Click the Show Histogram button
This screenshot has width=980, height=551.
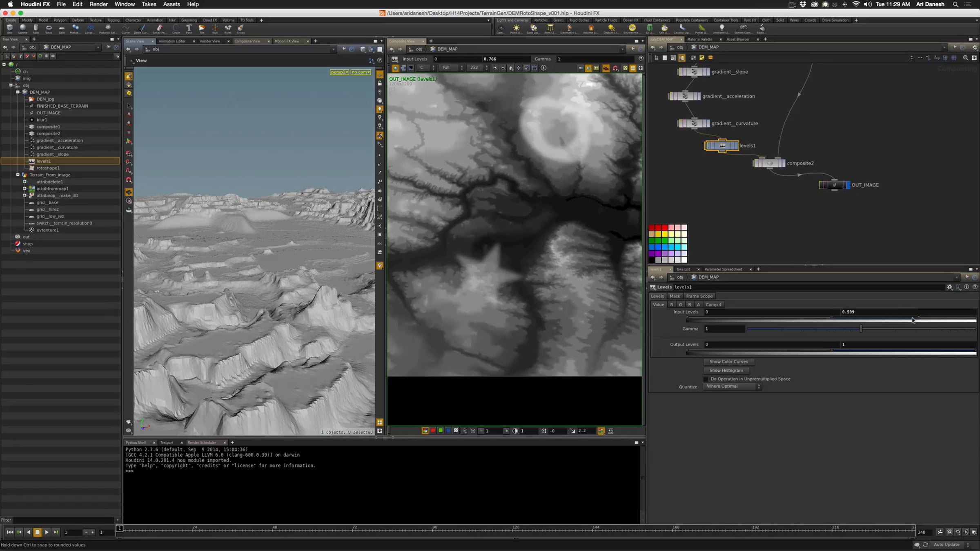click(x=726, y=371)
